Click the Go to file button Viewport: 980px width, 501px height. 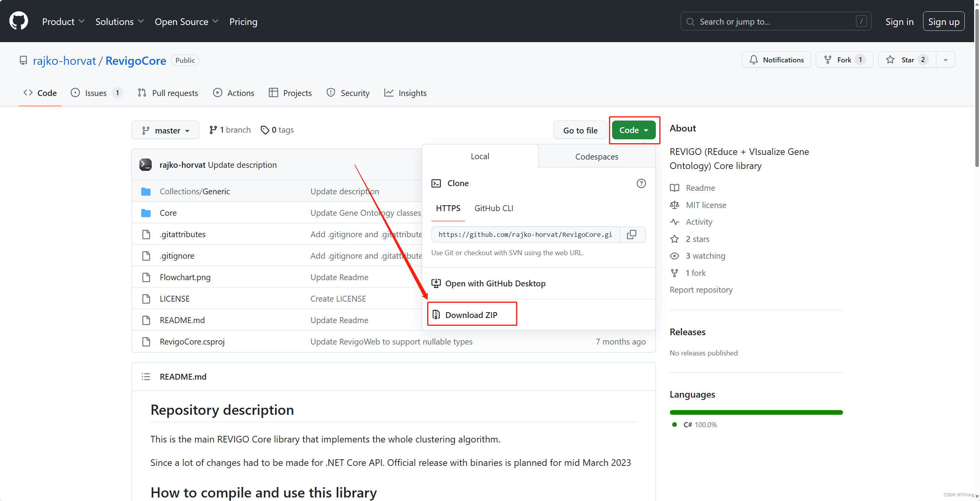(x=580, y=130)
